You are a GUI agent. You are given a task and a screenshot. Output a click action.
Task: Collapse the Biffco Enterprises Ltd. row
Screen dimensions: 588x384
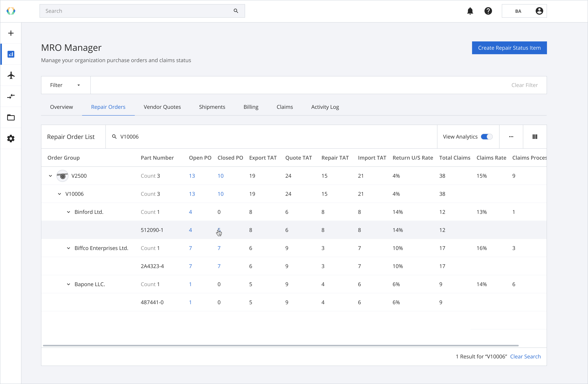69,248
